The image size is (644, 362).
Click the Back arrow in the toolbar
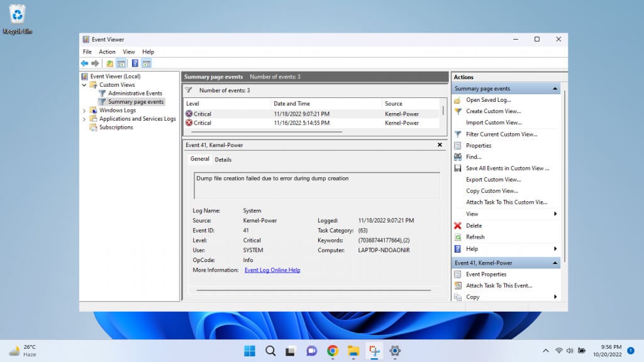click(x=84, y=63)
